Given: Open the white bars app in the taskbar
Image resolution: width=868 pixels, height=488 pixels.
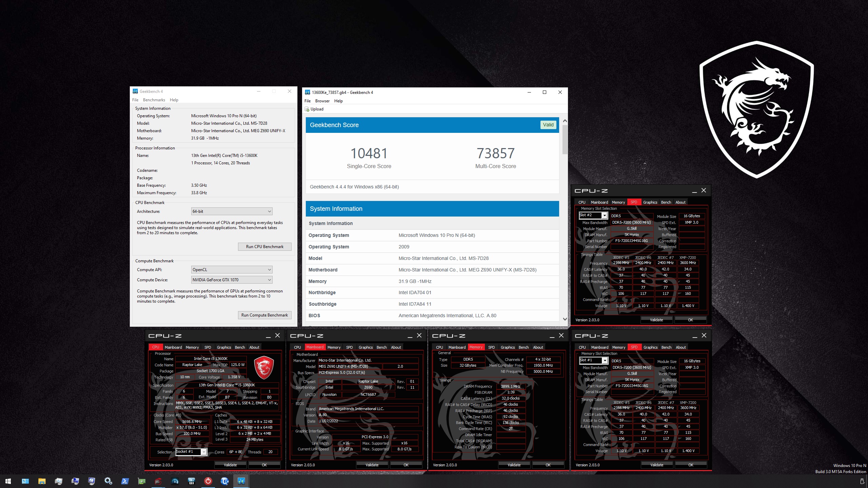Looking at the screenshot, I should (191, 481).
